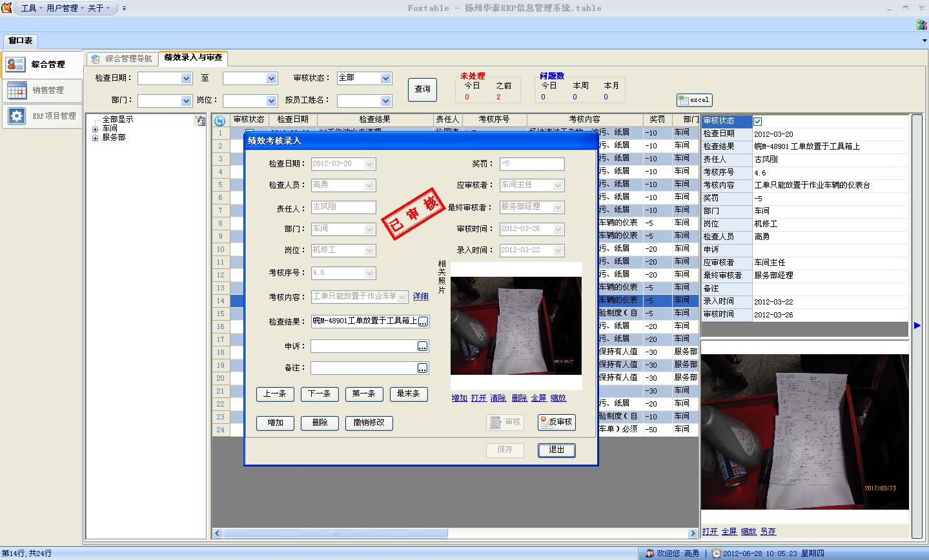Click the 详细 link beside 考核内容
Viewport: 929px width, 560px height.
(x=421, y=297)
